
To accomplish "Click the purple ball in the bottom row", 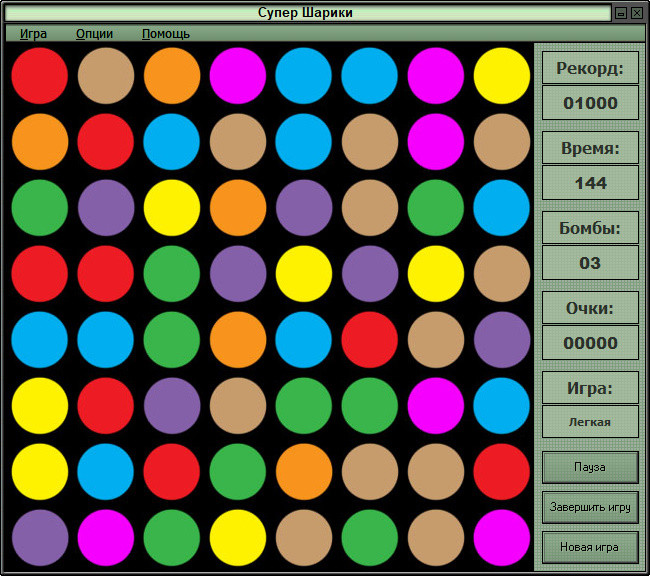I will click(40, 537).
